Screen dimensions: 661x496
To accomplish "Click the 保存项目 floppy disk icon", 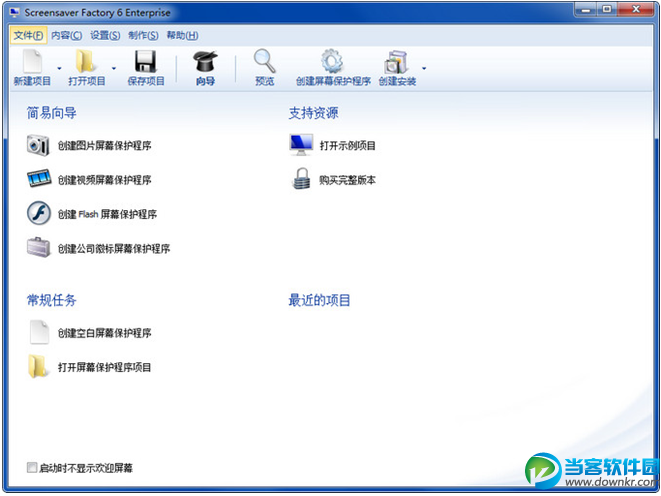I will point(145,62).
